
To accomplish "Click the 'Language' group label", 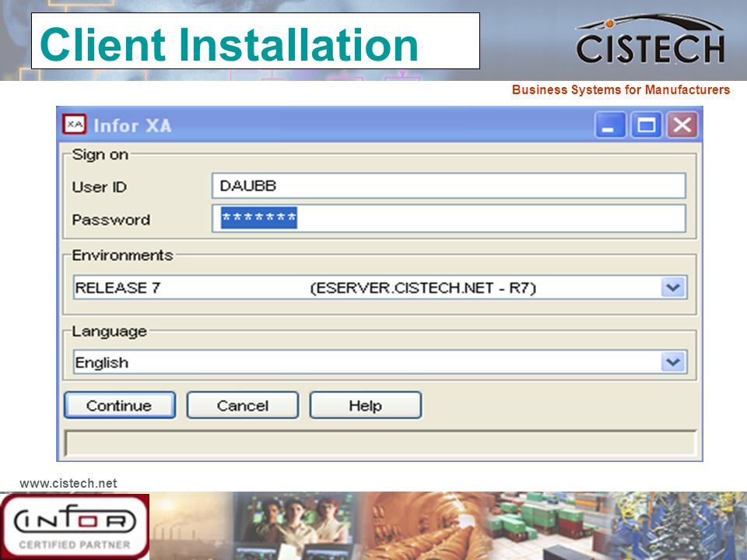I will pyautogui.click(x=109, y=331).
